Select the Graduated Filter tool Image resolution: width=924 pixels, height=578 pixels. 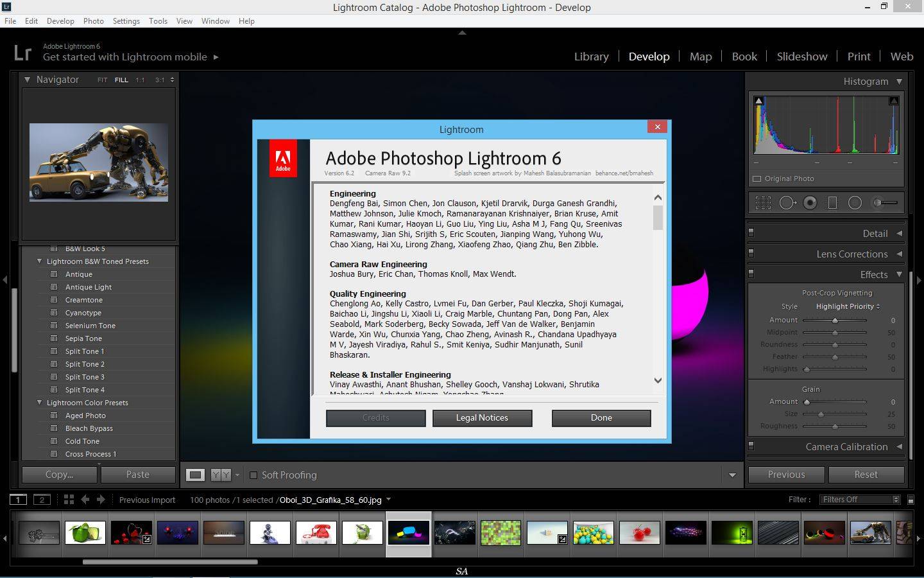(832, 203)
